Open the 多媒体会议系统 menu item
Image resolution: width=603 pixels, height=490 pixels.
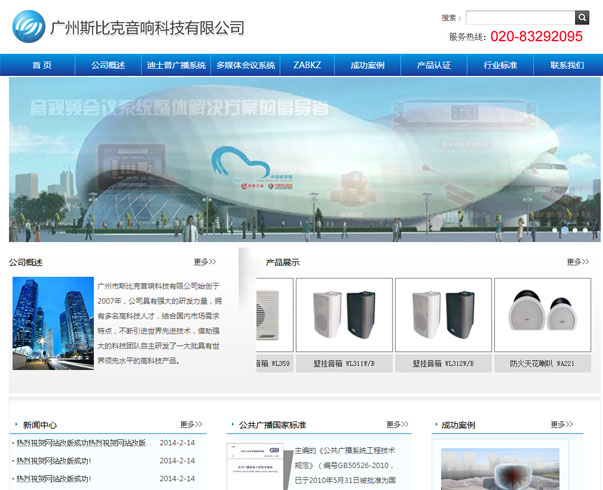245,65
